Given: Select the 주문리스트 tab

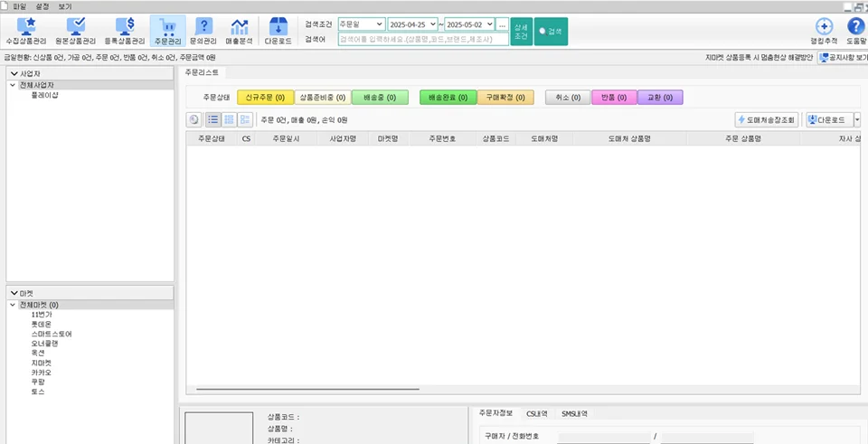Looking at the screenshot, I should (x=202, y=72).
